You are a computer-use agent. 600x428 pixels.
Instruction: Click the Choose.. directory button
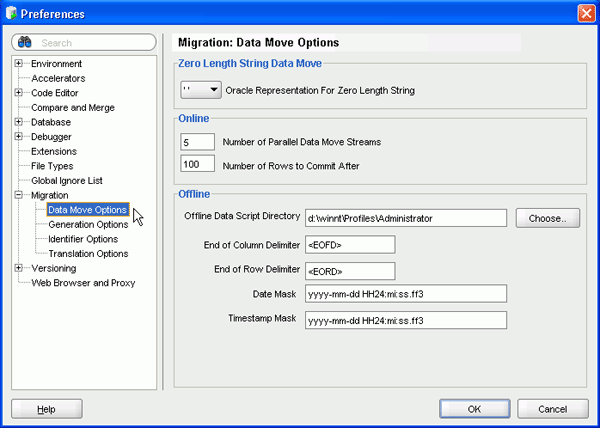[x=548, y=217]
